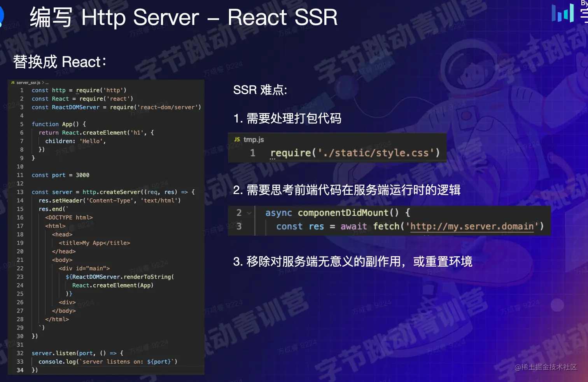Click the '替换成 React:' subtitle

click(59, 62)
